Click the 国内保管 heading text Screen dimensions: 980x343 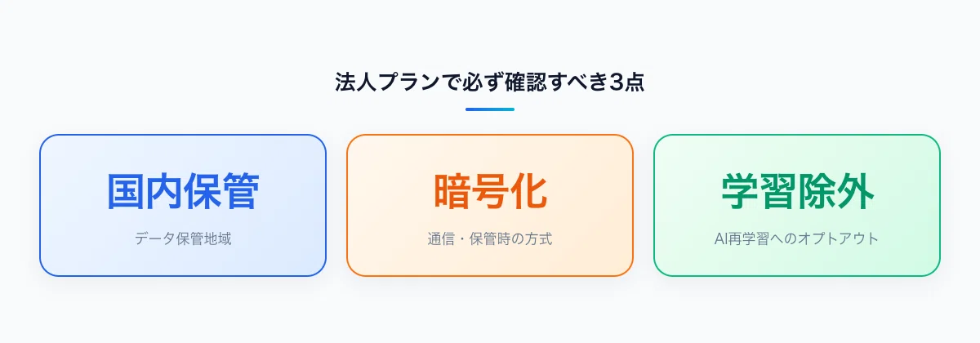tap(183, 193)
